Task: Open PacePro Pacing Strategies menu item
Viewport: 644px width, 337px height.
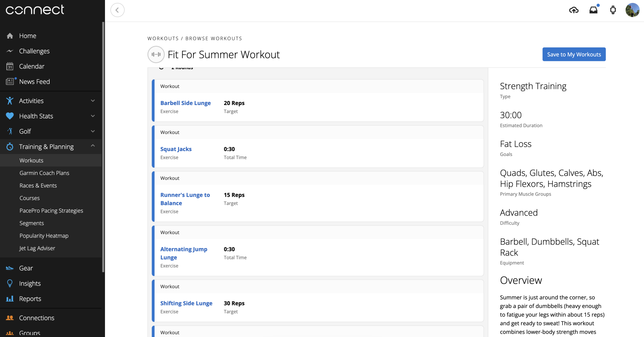Action: (x=51, y=211)
